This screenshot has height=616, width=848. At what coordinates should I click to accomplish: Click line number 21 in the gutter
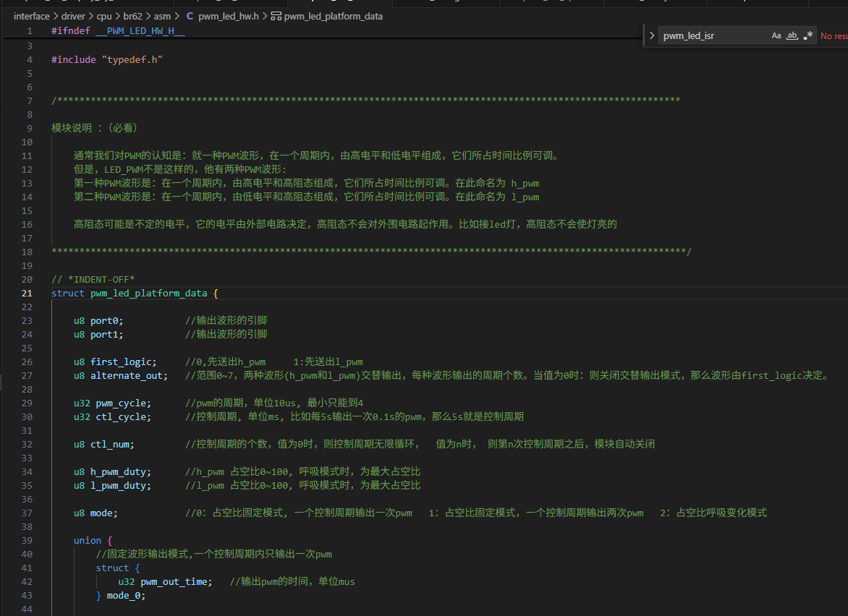[27, 294]
